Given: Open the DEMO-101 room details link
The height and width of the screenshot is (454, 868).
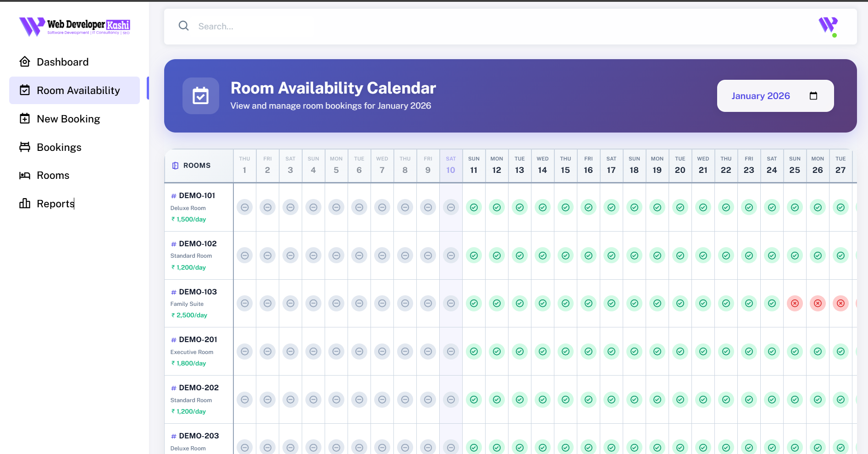Looking at the screenshot, I should tap(197, 195).
